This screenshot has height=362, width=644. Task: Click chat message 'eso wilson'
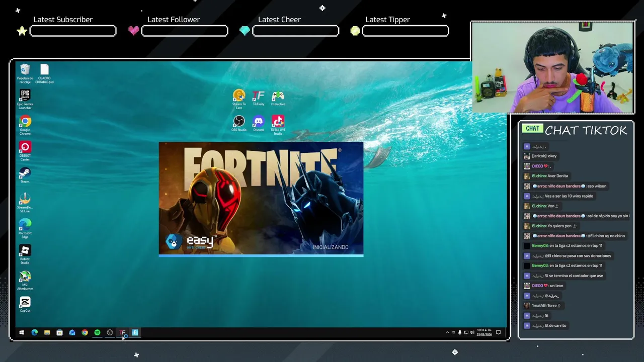pos(597,186)
